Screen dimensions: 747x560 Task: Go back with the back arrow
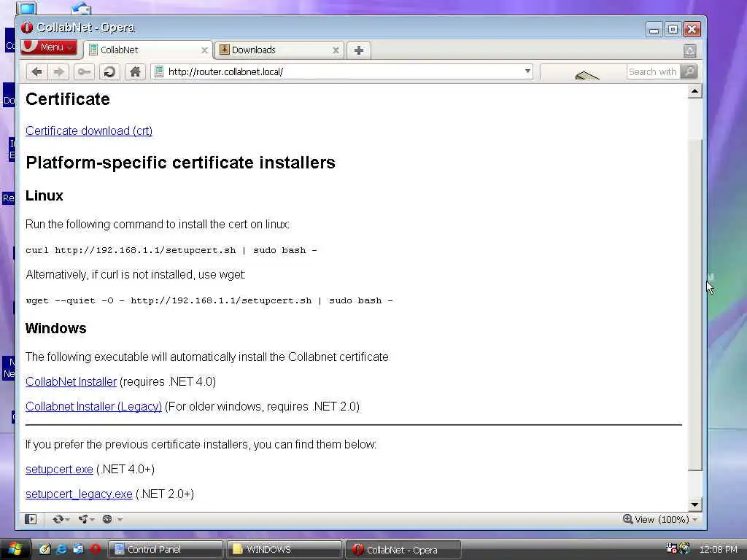pyautogui.click(x=36, y=72)
